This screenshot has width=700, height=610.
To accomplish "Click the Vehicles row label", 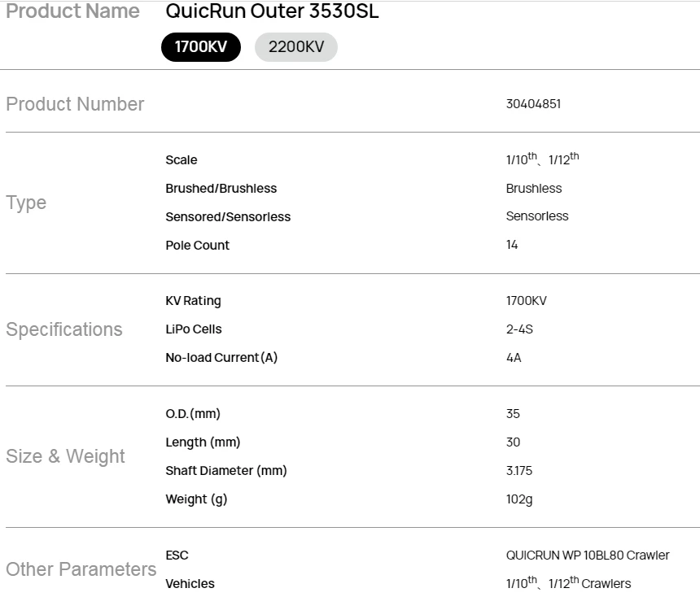I will pyautogui.click(x=190, y=584).
